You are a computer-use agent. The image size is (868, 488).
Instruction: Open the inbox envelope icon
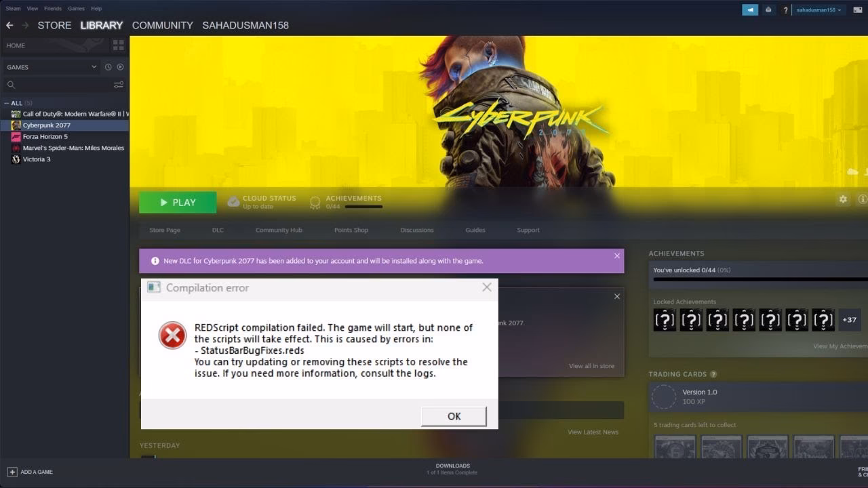tap(768, 9)
